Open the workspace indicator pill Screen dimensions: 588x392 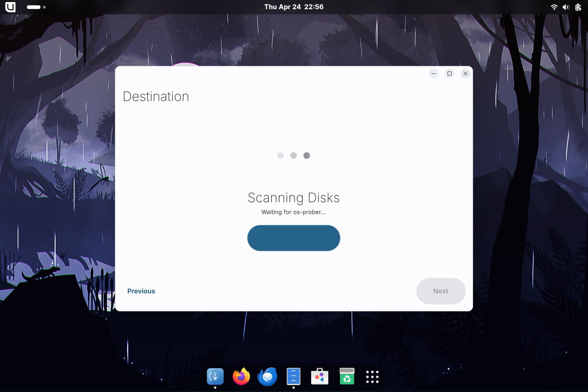pos(36,7)
